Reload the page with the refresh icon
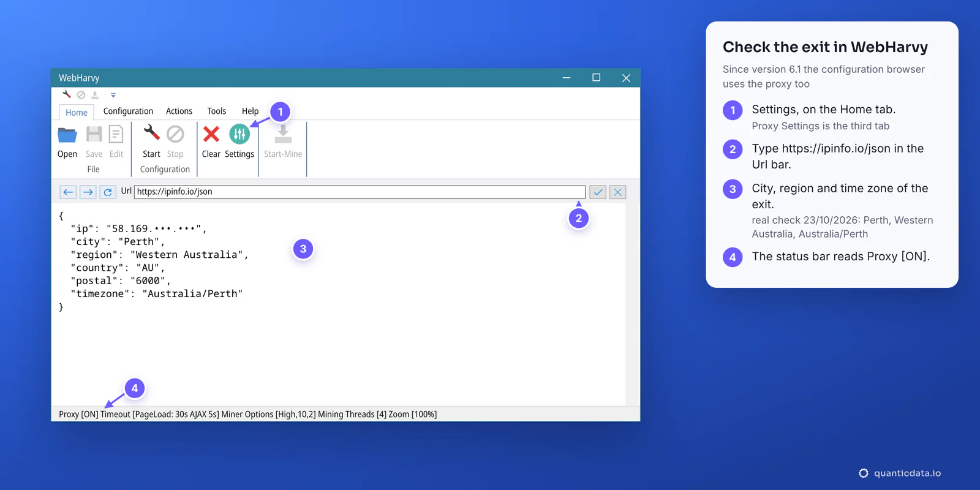Viewport: 980px width, 490px height. [108, 192]
